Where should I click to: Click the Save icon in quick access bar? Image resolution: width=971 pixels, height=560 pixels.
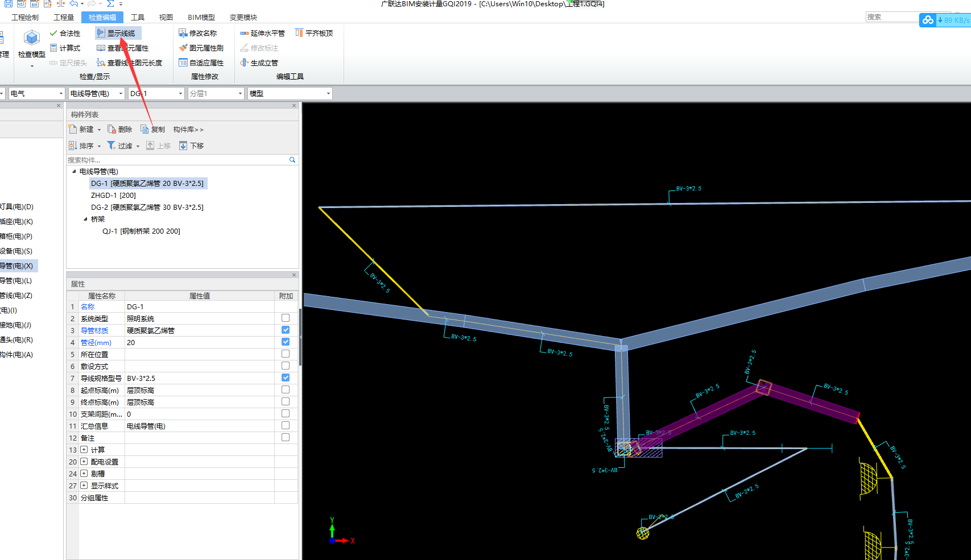point(8,3)
